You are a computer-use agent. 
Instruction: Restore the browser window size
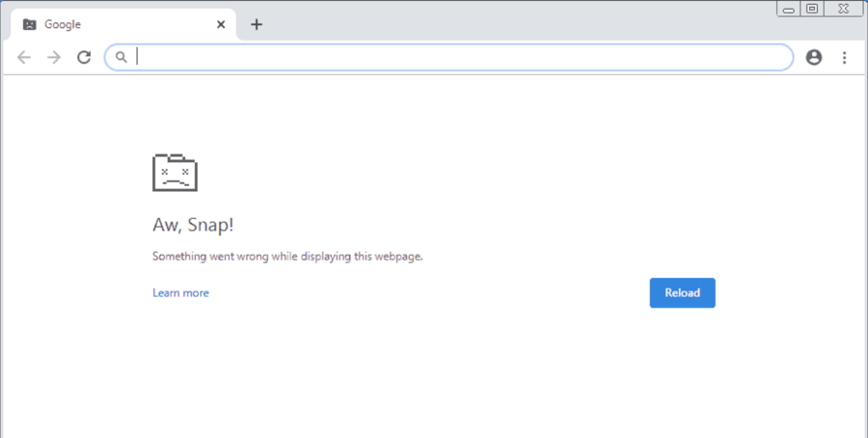pos(812,9)
